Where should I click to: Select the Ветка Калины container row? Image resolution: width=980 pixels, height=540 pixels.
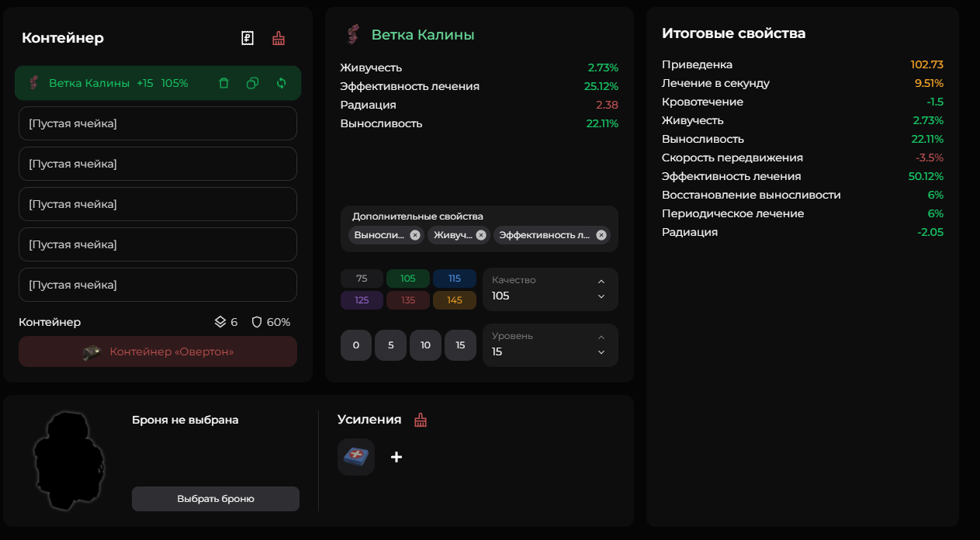(158, 83)
